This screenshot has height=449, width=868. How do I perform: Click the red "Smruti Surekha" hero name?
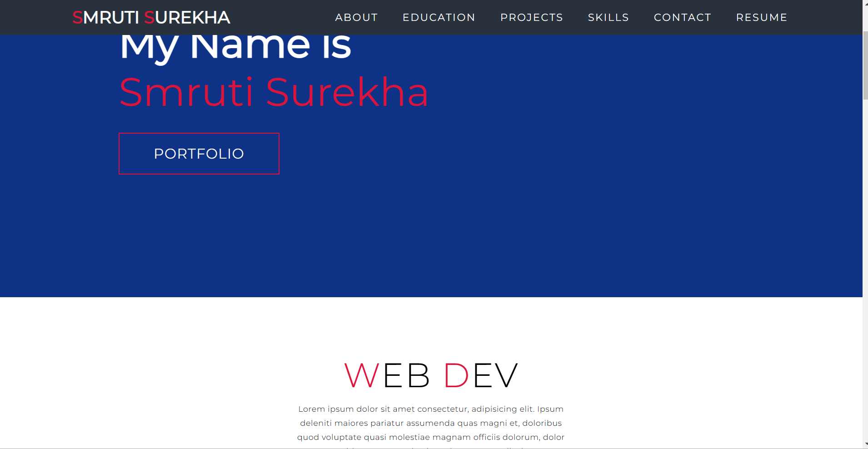[274, 93]
